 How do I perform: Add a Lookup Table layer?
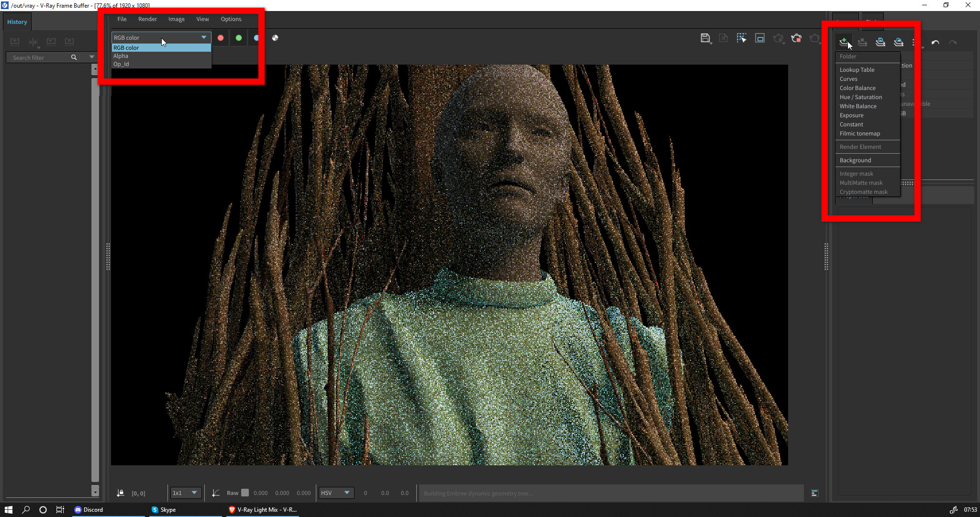[868, 70]
